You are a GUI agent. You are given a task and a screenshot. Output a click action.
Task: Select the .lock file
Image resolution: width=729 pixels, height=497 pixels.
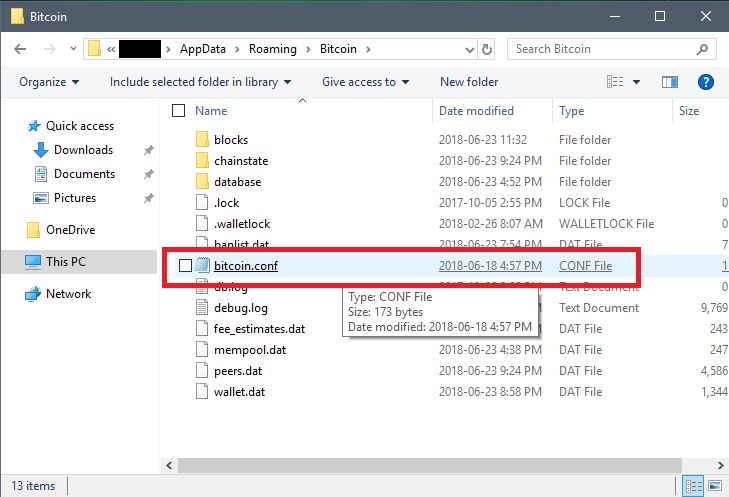[226, 203]
